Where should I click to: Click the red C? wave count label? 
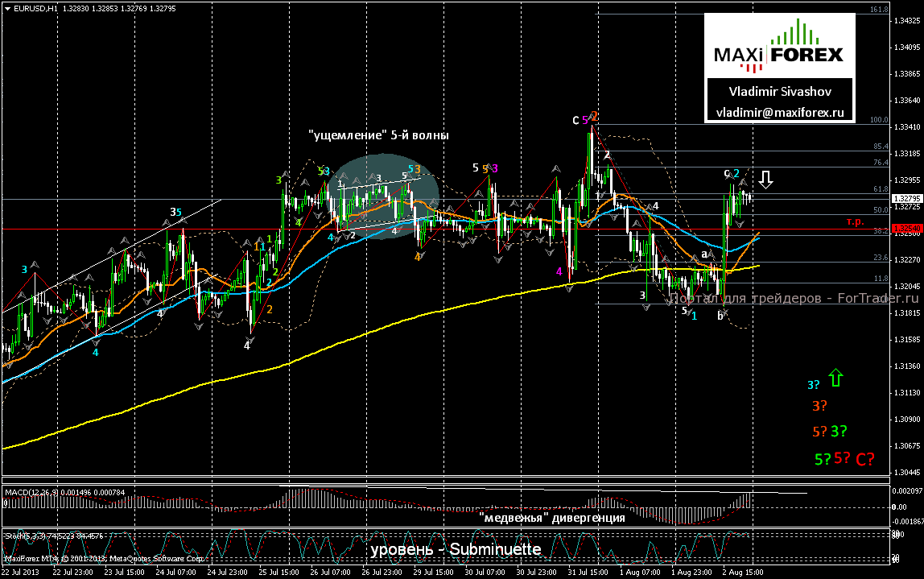tap(865, 459)
